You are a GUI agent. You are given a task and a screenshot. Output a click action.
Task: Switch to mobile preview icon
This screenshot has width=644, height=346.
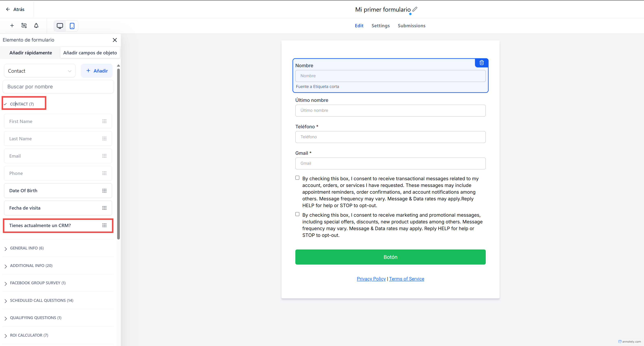pyautogui.click(x=72, y=26)
